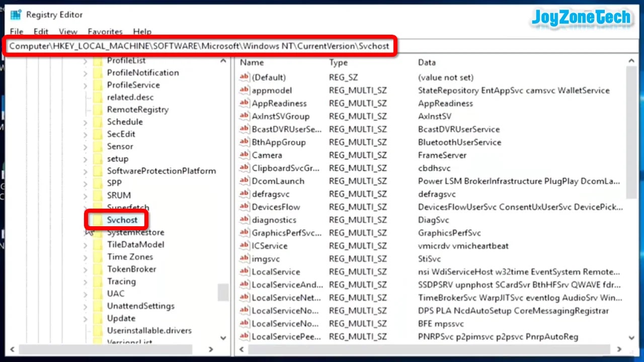The width and height of the screenshot is (644, 362).
Task: Expand the UnattendSettings key
Action: tap(85, 306)
